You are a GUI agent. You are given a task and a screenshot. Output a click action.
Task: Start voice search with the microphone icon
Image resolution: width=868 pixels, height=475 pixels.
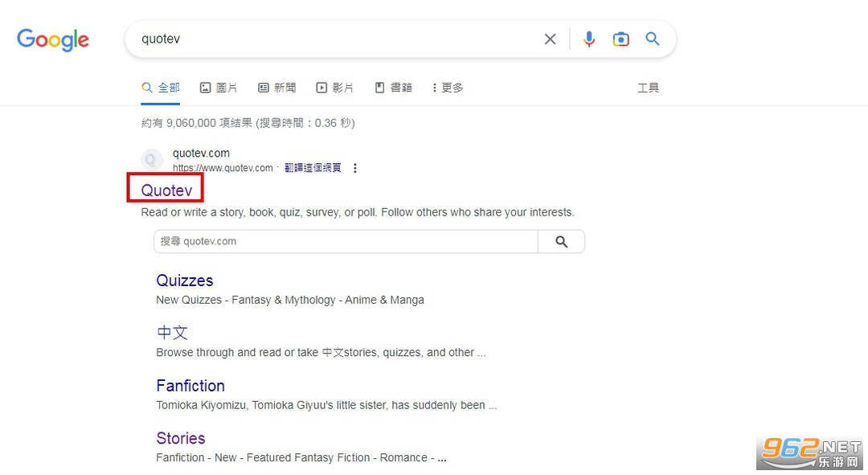(589, 39)
